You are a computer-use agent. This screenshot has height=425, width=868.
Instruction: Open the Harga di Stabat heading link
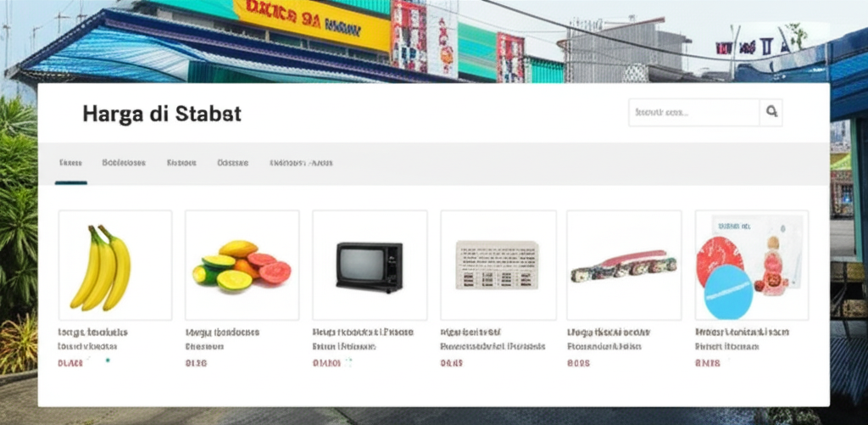162,115
